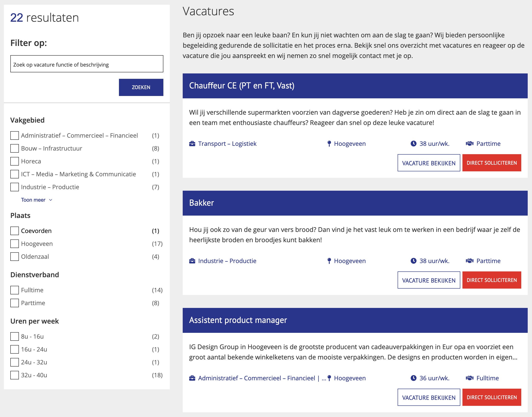Check the Bouw – Infrastructuur filter
This screenshot has width=532, height=417.
15,148
